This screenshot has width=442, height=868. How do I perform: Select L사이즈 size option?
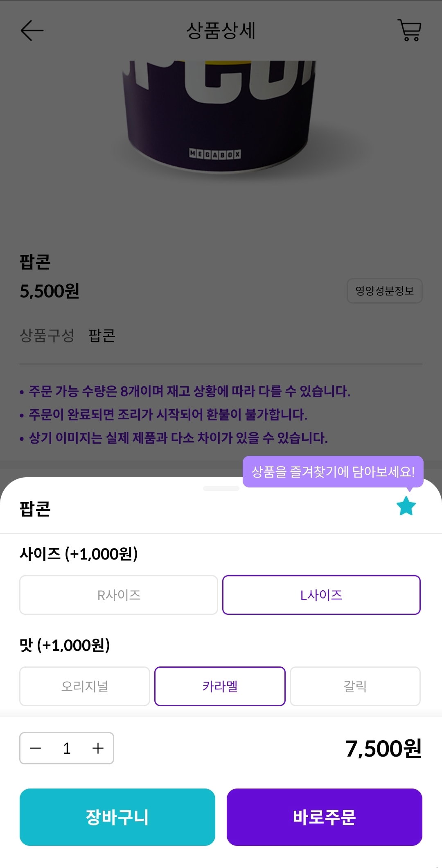click(x=321, y=595)
